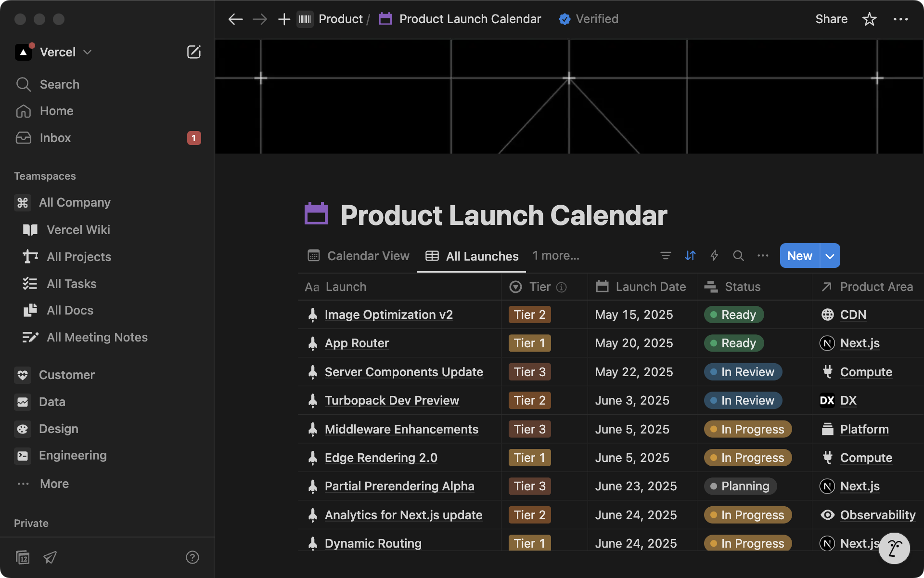
Task: Click the database search magnifier icon
Action: (738, 256)
